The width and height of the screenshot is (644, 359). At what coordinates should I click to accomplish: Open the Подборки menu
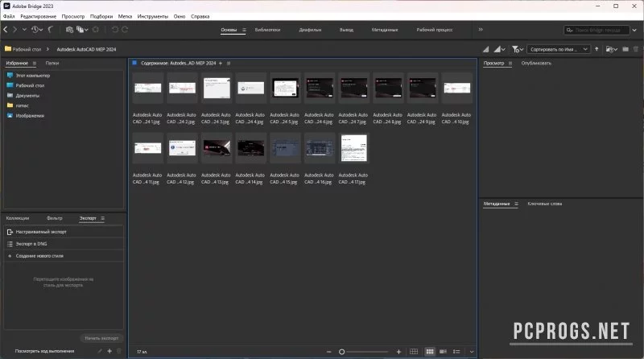pyautogui.click(x=101, y=16)
